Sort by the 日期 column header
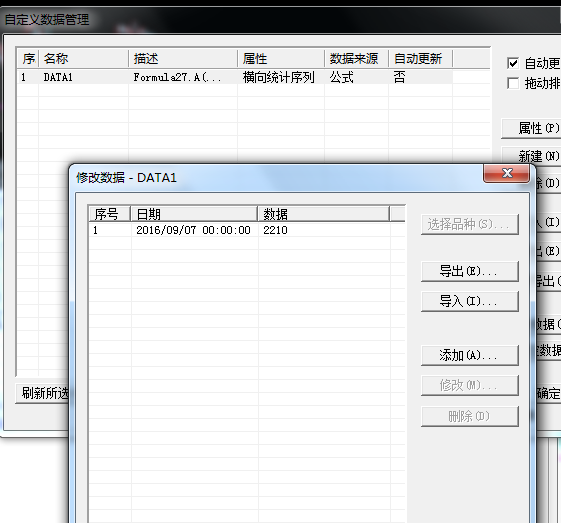Viewport: 561px width, 523px height. 194,214
